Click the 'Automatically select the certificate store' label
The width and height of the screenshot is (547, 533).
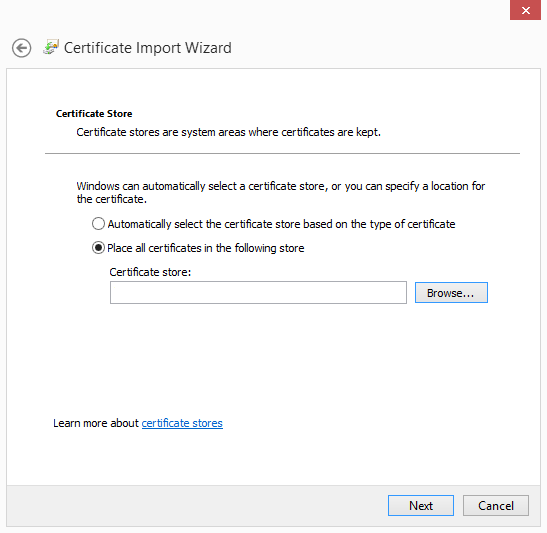coord(281,224)
